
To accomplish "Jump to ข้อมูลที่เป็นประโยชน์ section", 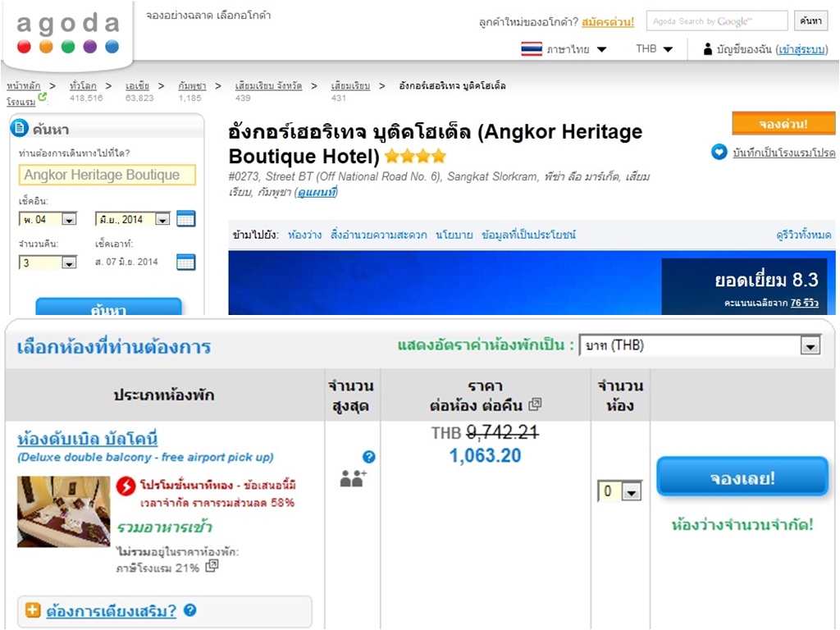I will pyautogui.click(x=529, y=235).
